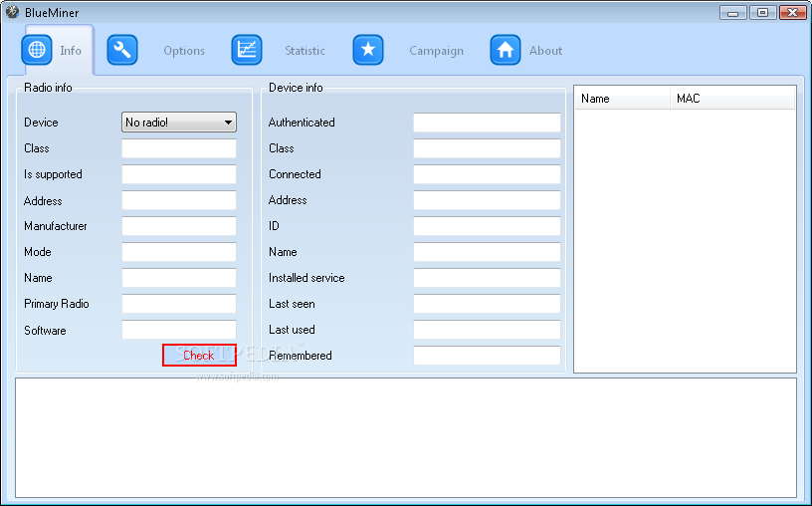This screenshot has height=506, width=812.
Task: Maximize the BlueMiner window
Action: point(762,12)
